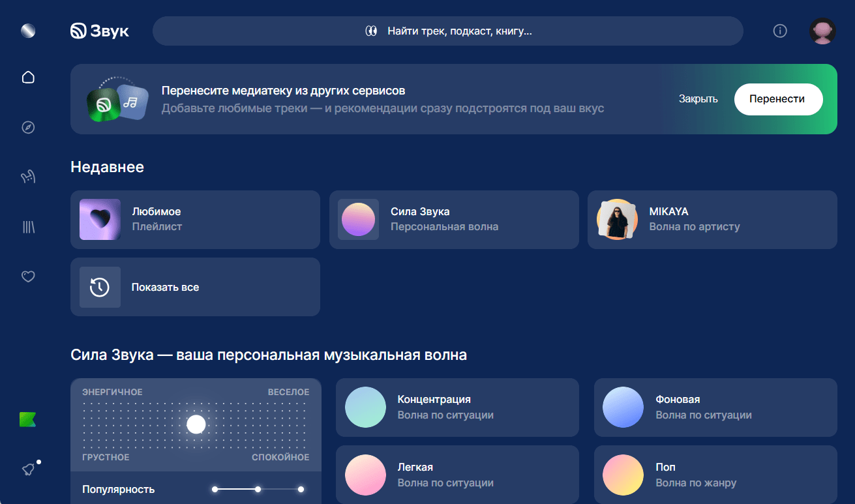Select the middle Популярность slider point
The image size is (855, 504).
[258, 489]
